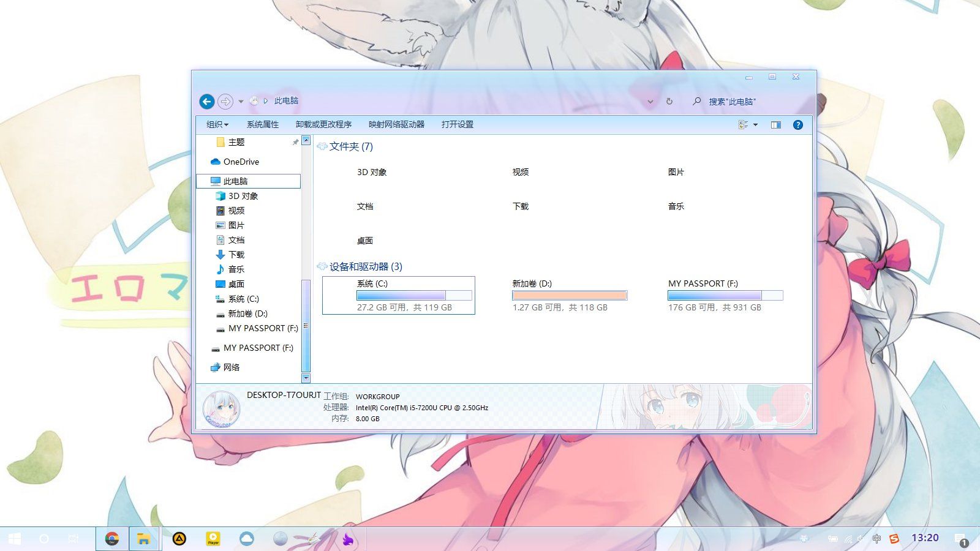
Task: Click the navigation pane scroll-up arrow
Action: [x=306, y=141]
